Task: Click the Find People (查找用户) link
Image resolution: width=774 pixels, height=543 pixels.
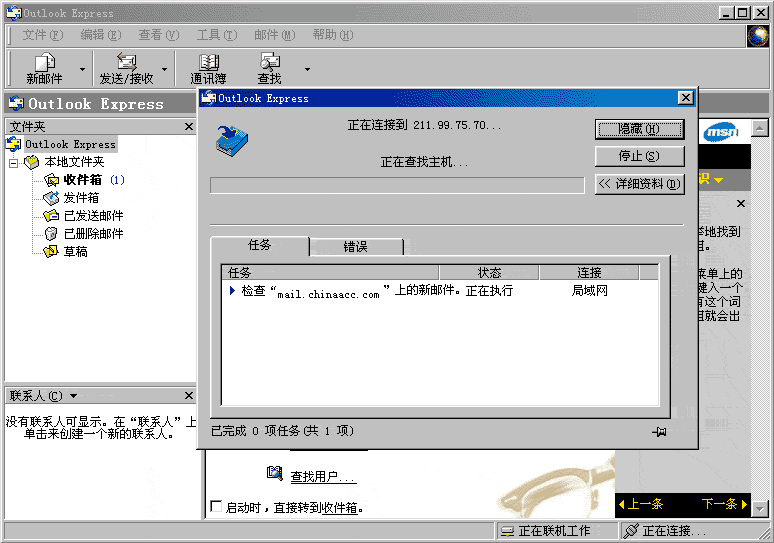Action: [x=323, y=477]
